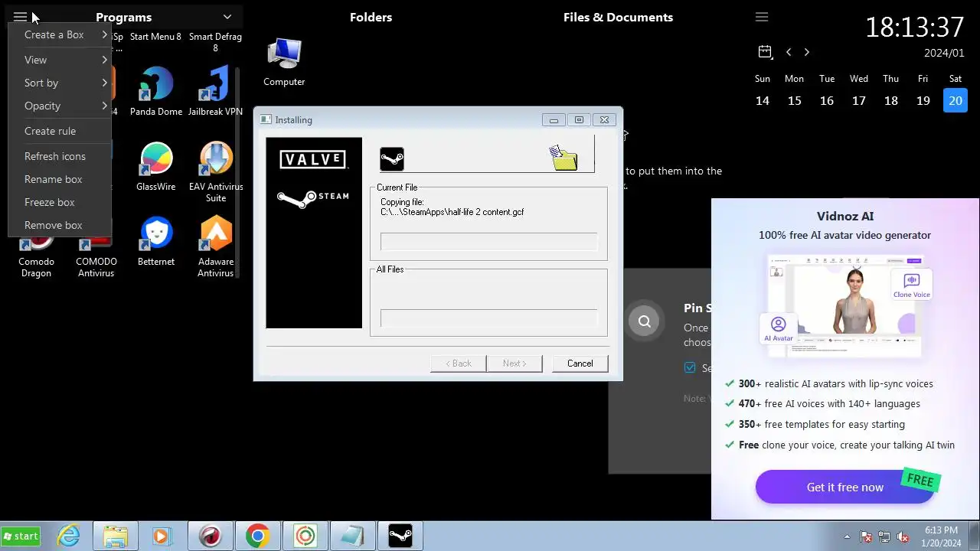This screenshot has width=980, height=551.
Task: Open Comodo Dragon shortcut
Action: click(36, 256)
